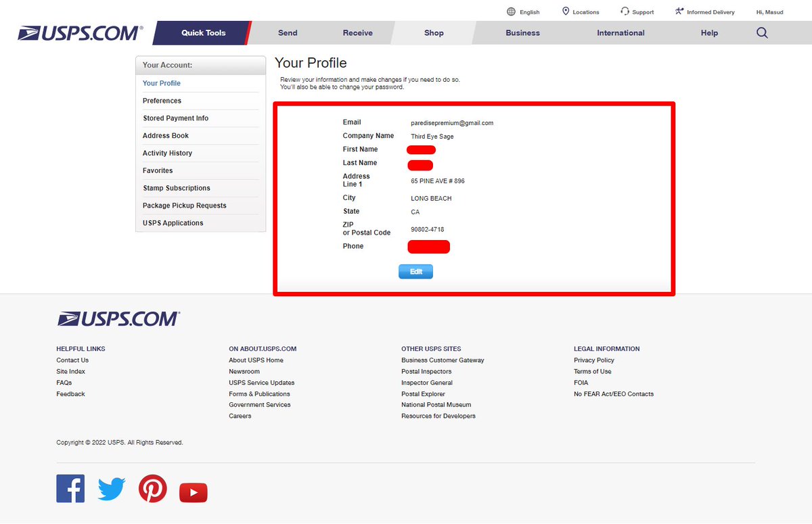Open Inspector General link
The width and height of the screenshot is (812, 524).
(x=427, y=383)
